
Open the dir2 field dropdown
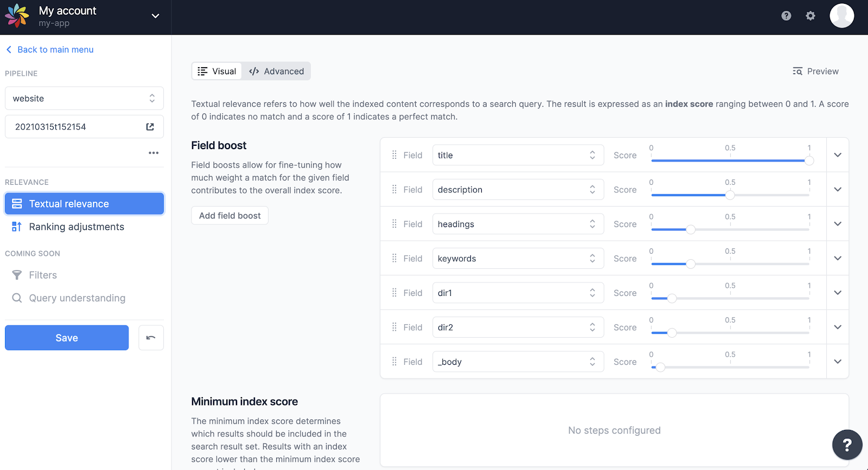(x=518, y=327)
